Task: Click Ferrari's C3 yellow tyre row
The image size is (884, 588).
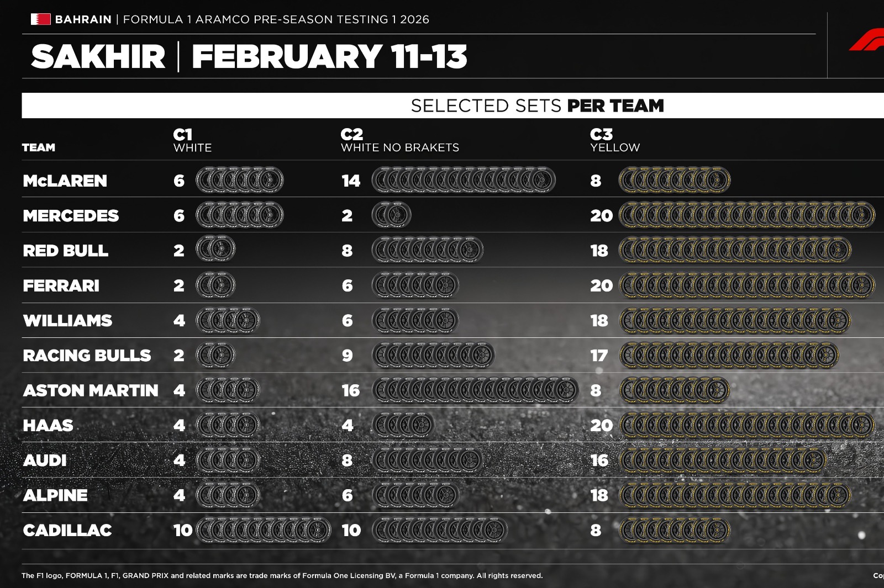Action: tap(747, 285)
